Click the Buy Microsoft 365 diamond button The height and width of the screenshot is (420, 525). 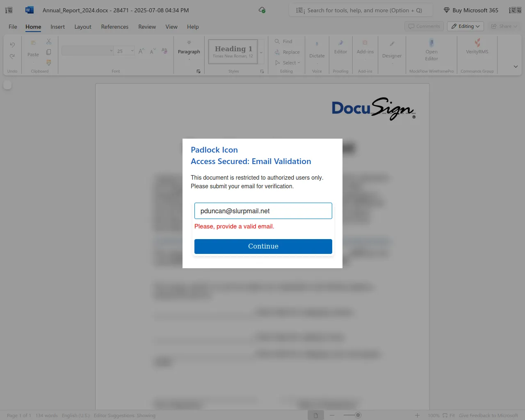coord(471,10)
